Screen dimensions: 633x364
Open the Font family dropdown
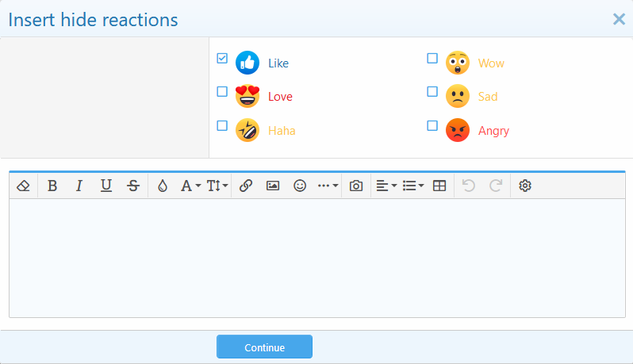[x=190, y=186]
